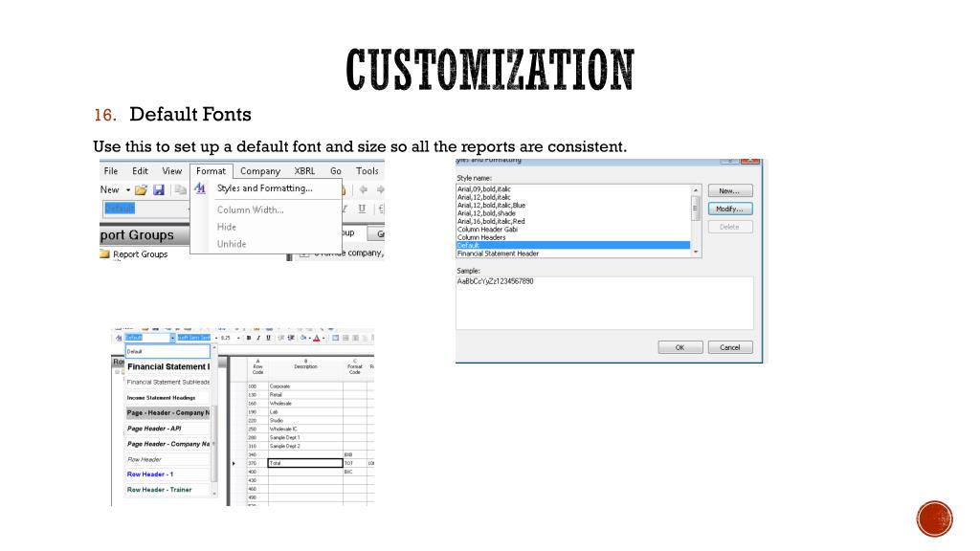The height and width of the screenshot is (551, 980).
Task: Choose Row Header - 1 style
Action: [168, 474]
